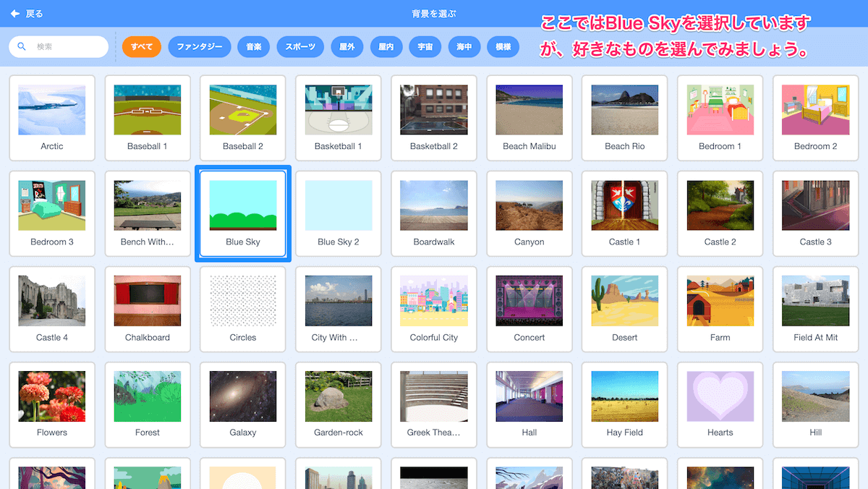Select the Field At Mit backdrop
Viewport: 868px width, 489px height.
pos(816,309)
